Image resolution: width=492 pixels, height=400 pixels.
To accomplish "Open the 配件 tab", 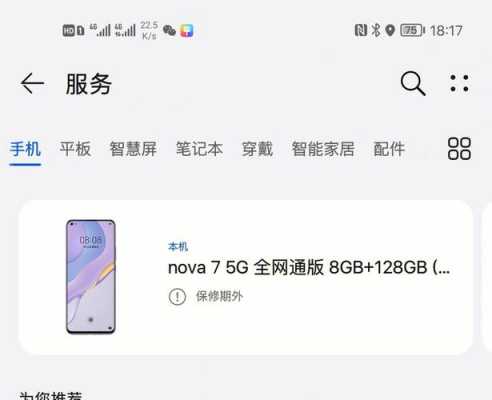I will [x=389, y=149].
